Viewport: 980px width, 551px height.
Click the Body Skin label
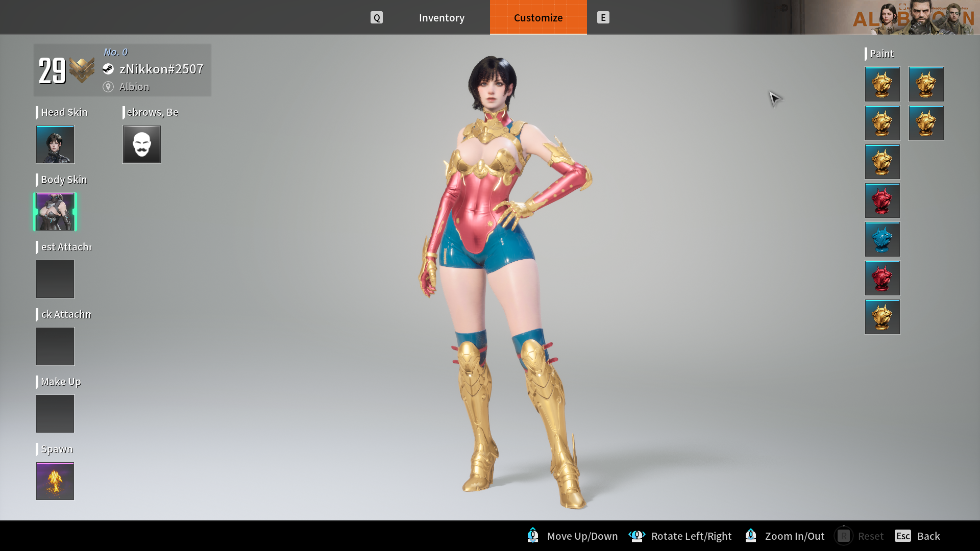64,180
